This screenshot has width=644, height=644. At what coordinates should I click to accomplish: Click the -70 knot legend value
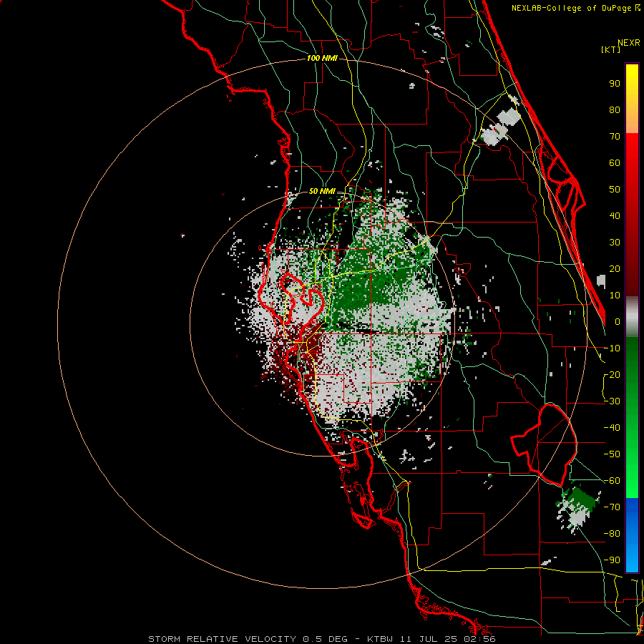pos(612,507)
